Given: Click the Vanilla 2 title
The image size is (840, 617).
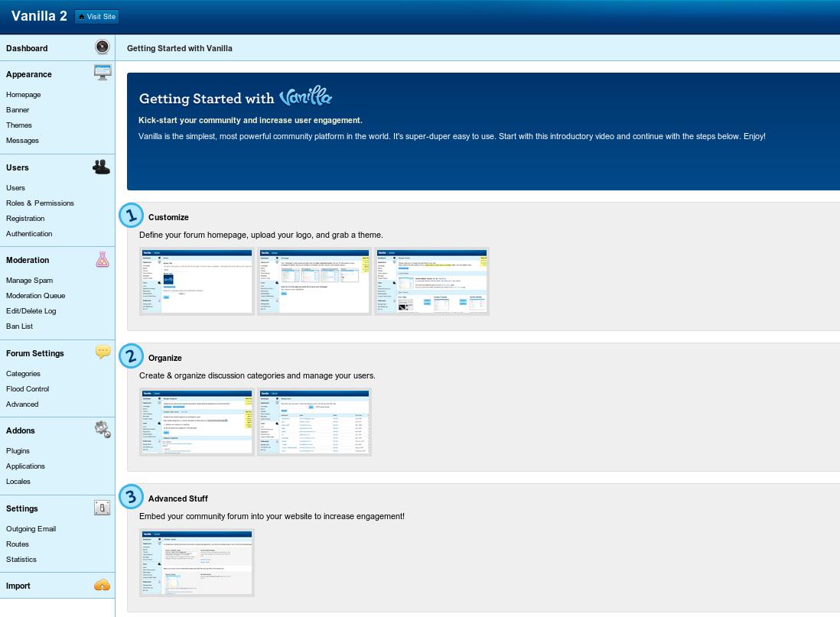Looking at the screenshot, I should pyautogui.click(x=39, y=16).
